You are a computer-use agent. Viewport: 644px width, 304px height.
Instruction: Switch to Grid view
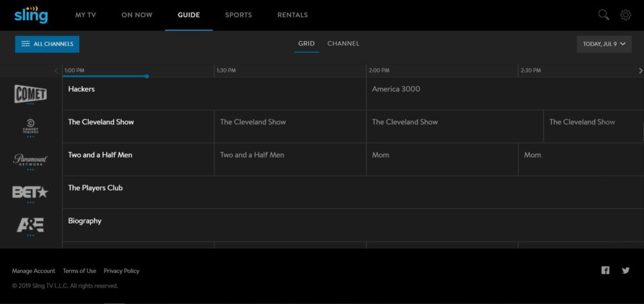point(306,43)
